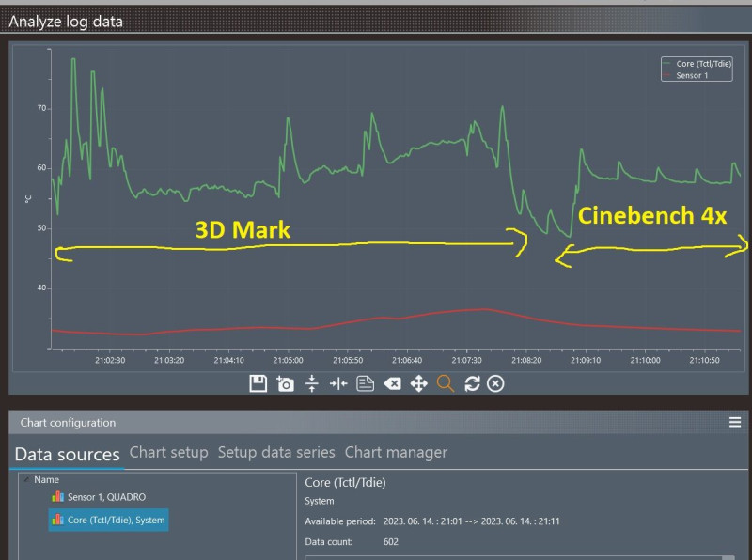Click the 21:02:30 time axis label
This screenshot has height=560, width=752.
pos(110,360)
